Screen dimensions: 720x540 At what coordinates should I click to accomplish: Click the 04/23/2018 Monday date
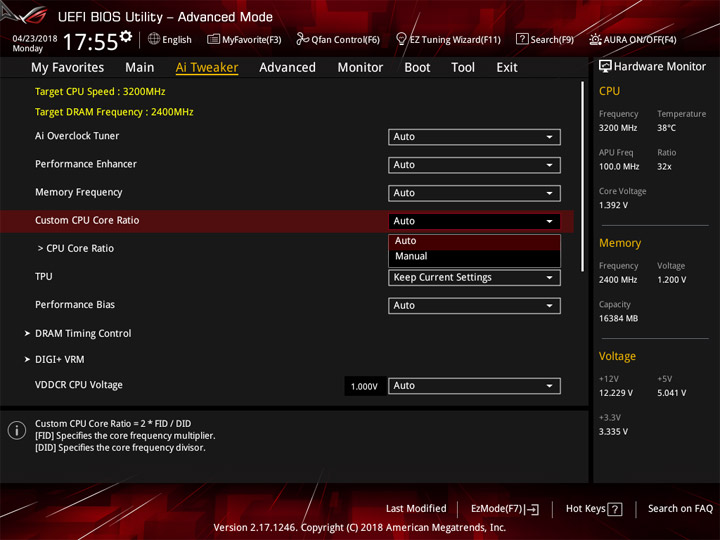click(x=34, y=43)
